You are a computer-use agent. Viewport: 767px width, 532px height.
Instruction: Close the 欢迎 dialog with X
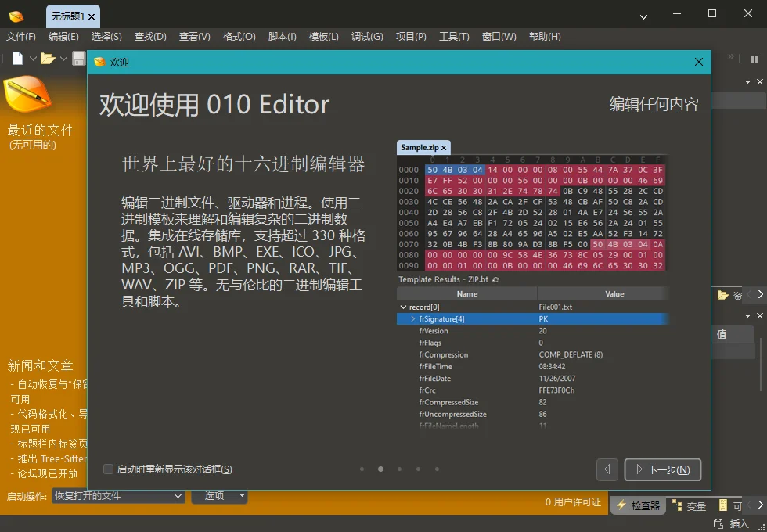click(698, 62)
